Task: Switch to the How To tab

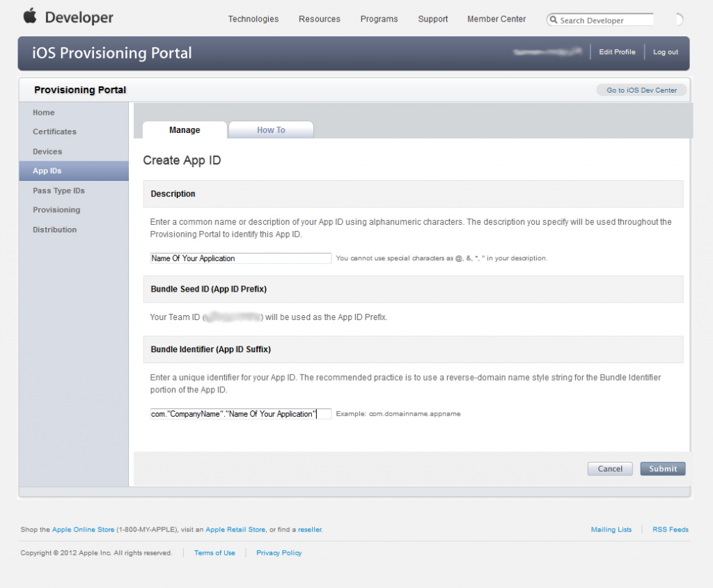Action: [271, 130]
